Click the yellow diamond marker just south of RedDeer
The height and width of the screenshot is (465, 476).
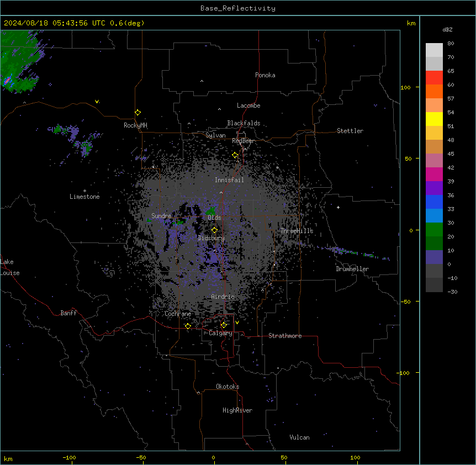[x=235, y=155]
